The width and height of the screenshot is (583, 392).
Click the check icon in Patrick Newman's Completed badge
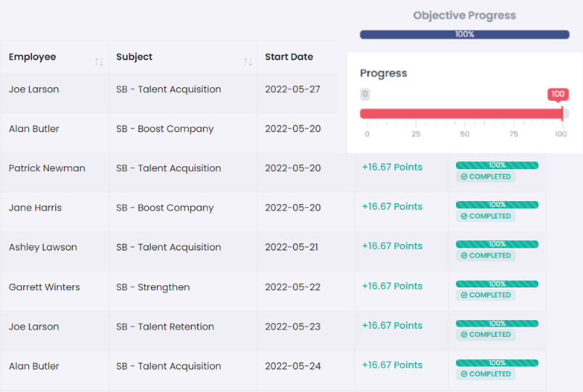464,177
